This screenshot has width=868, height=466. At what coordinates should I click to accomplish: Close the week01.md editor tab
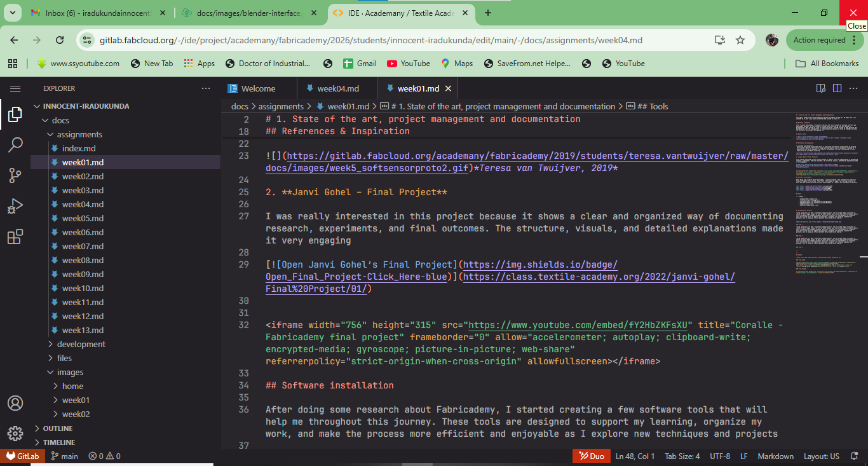(448, 88)
